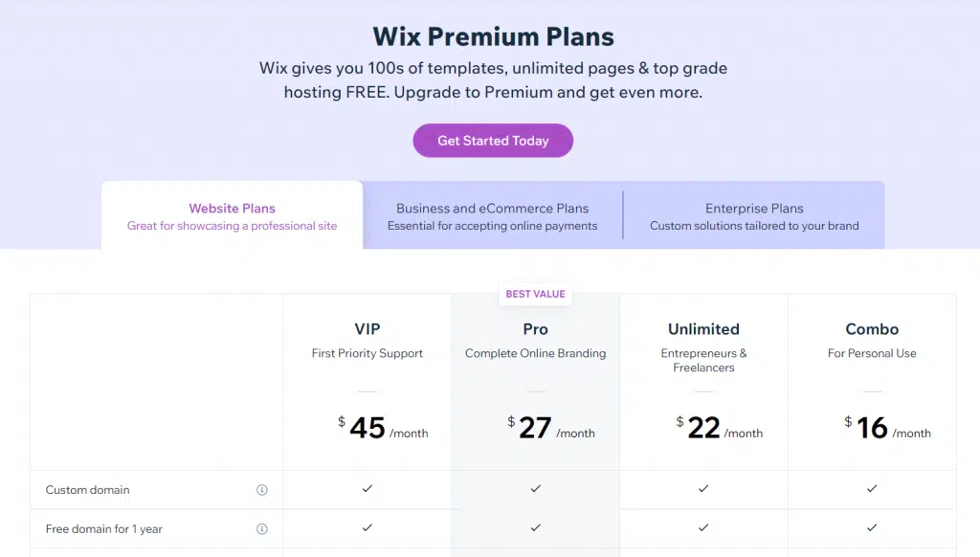Select the Enterprise Plans tab
The height and width of the screenshot is (557, 980).
pos(754,215)
